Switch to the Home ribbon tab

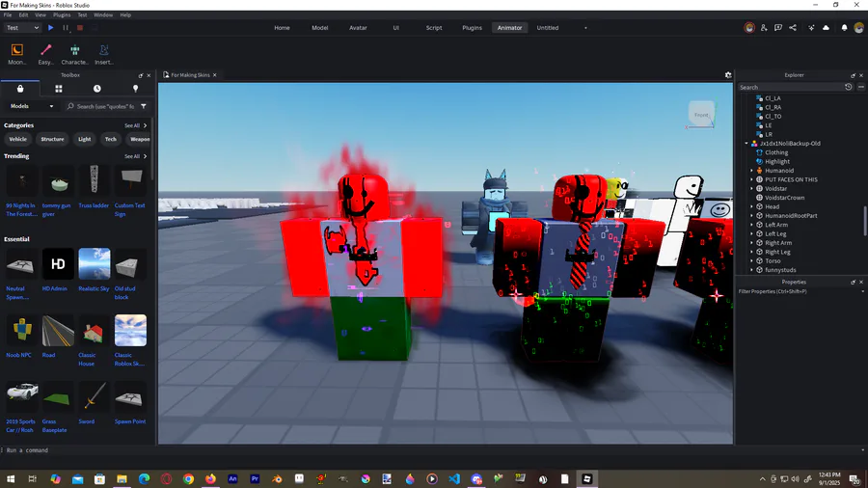click(282, 28)
